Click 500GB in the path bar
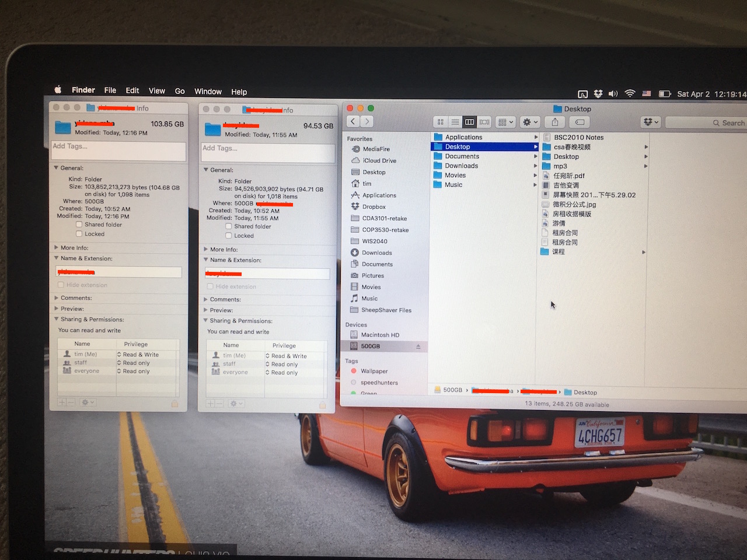The image size is (747, 560). [448, 390]
